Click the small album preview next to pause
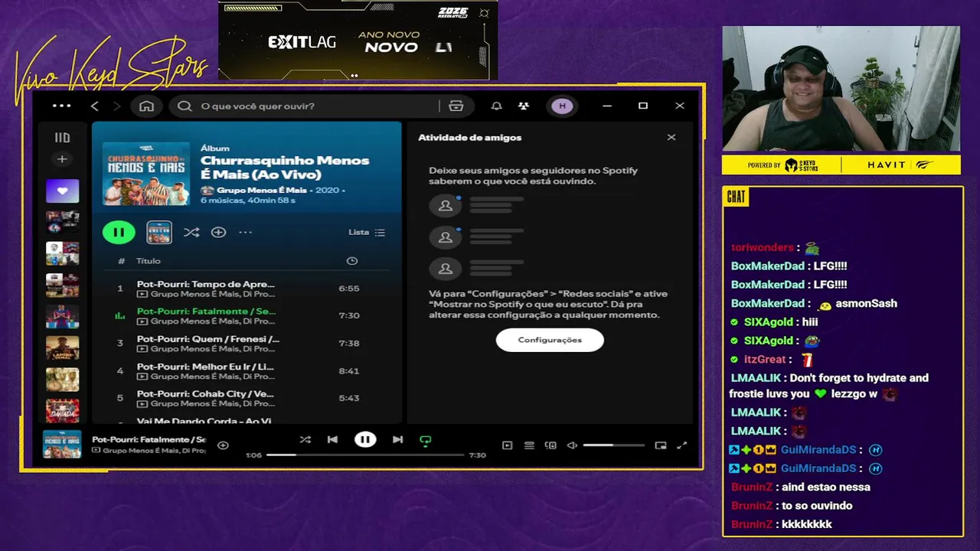 pyautogui.click(x=159, y=232)
